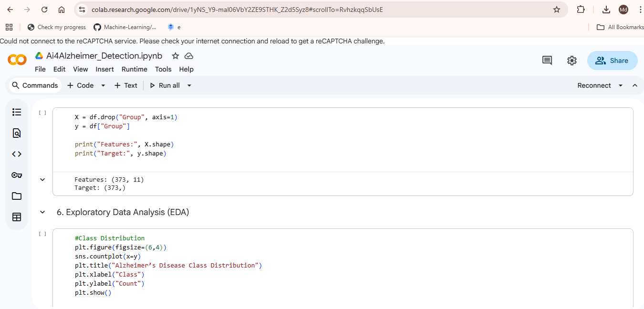Open comments panel icon
Viewport: 644px width, 309px height.
pos(547,61)
